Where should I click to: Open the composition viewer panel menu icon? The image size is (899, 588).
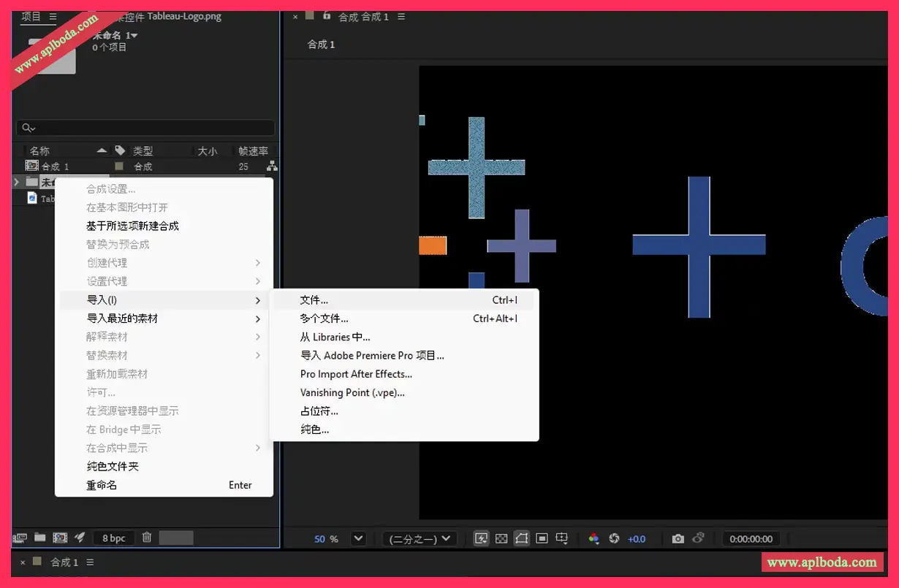(401, 16)
